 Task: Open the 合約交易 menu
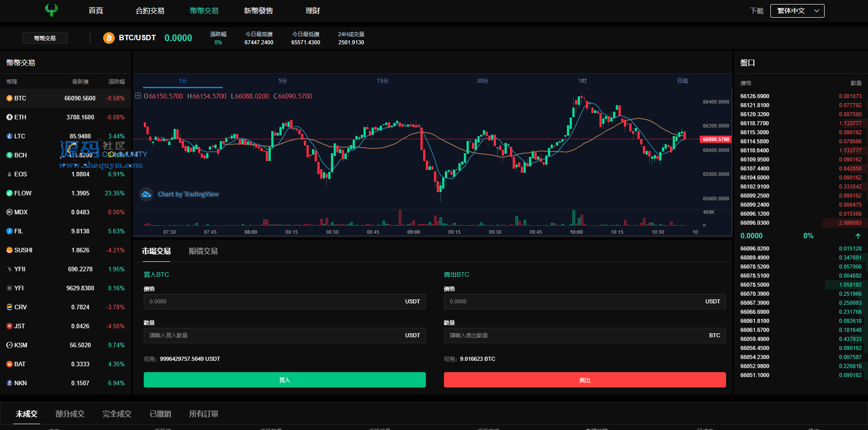pos(150,11)
